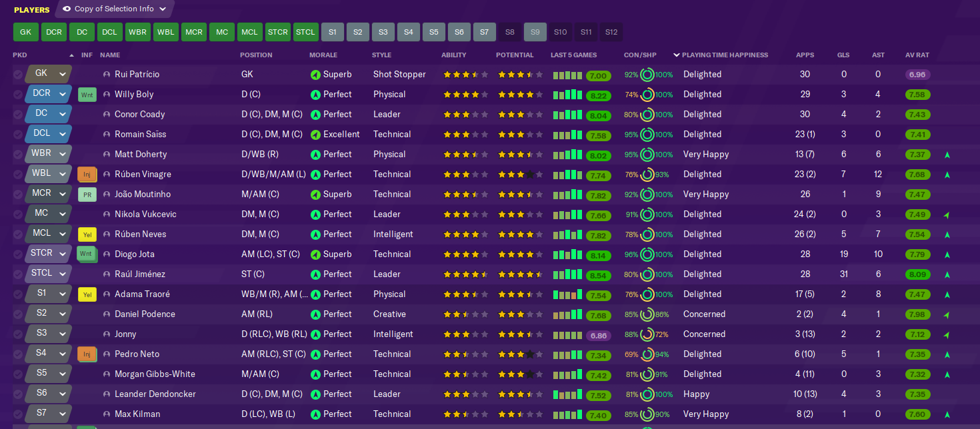Click Pedro Neto's Inj injury icon
Viewport: 980px width, 429px height.
tap(87, 354)
